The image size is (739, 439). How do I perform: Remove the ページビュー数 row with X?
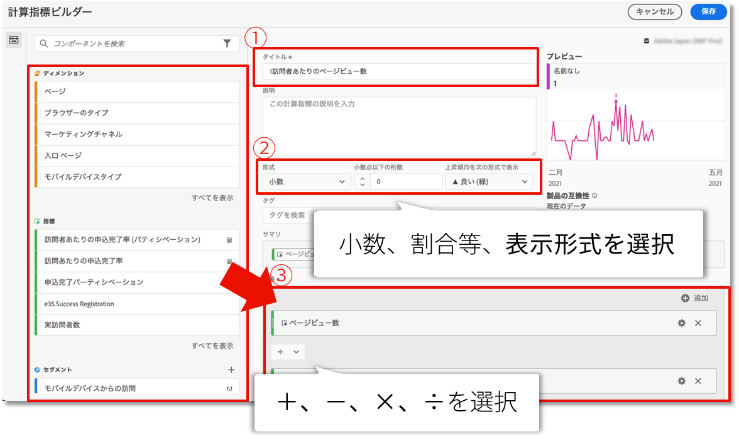coord(698,323)
